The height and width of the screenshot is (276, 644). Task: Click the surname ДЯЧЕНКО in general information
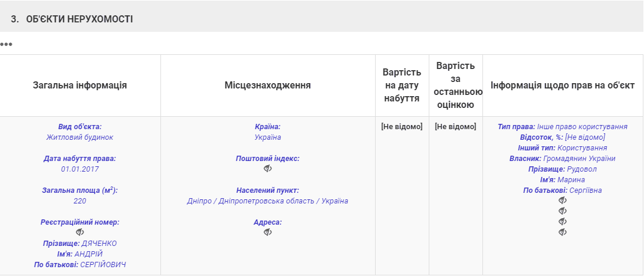99,244
